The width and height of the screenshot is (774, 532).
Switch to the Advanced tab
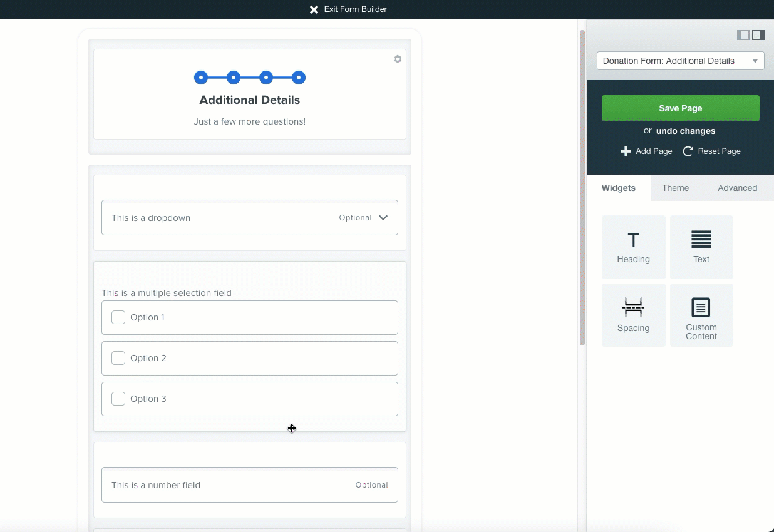[x=738, y=188]
